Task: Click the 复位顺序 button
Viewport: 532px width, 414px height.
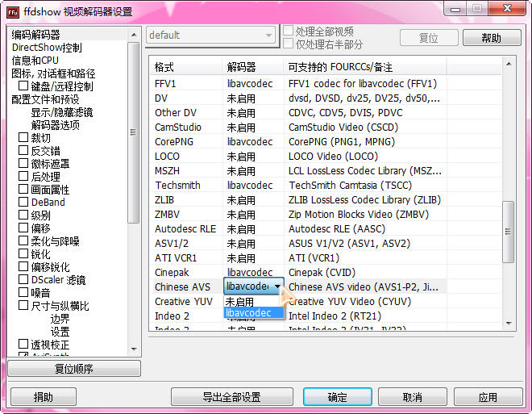Action: coord(74,369)
